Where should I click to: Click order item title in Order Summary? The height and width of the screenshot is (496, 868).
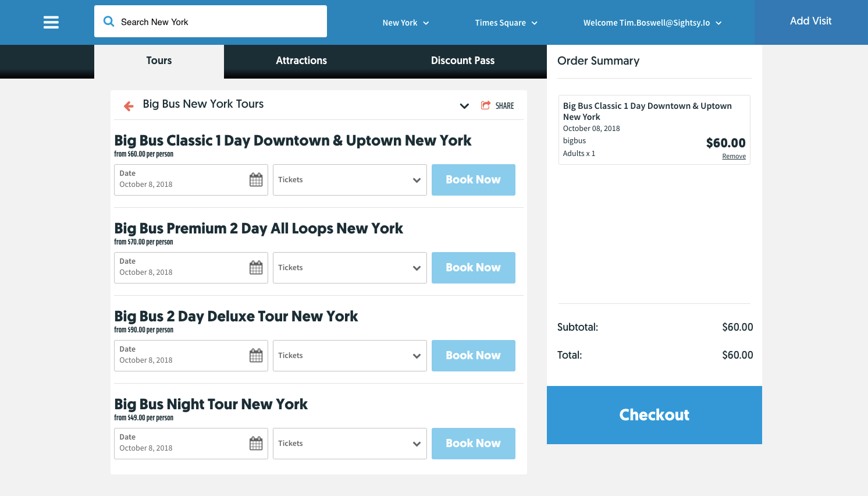647,111
